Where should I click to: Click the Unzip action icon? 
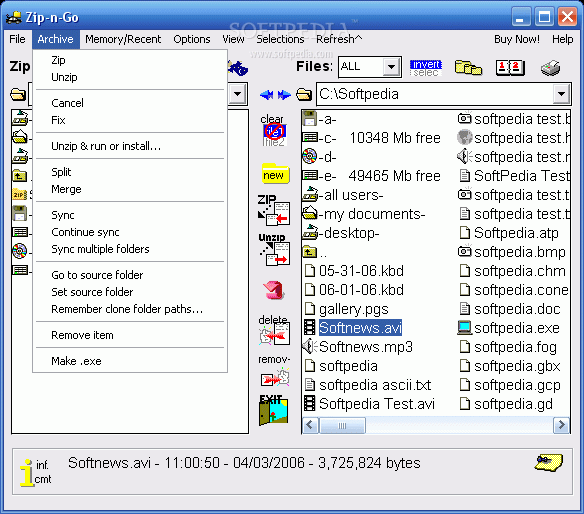(x=274, y=249)
